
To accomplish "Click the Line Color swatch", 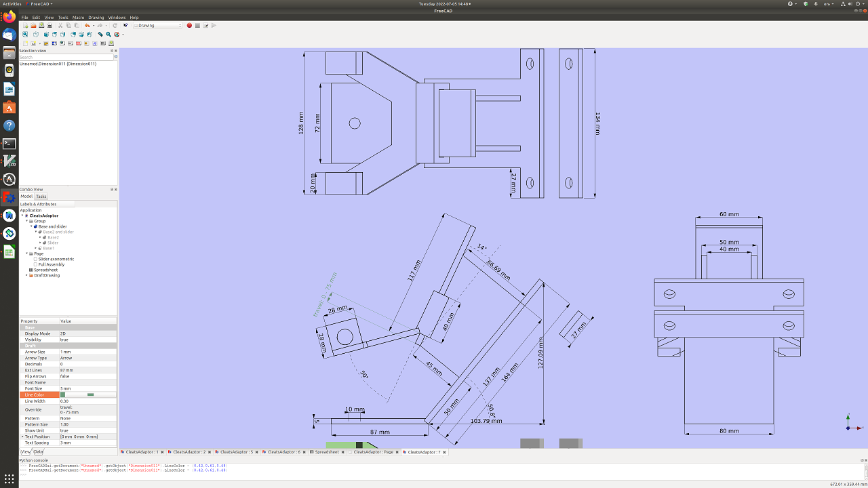I will click(63, 394).
